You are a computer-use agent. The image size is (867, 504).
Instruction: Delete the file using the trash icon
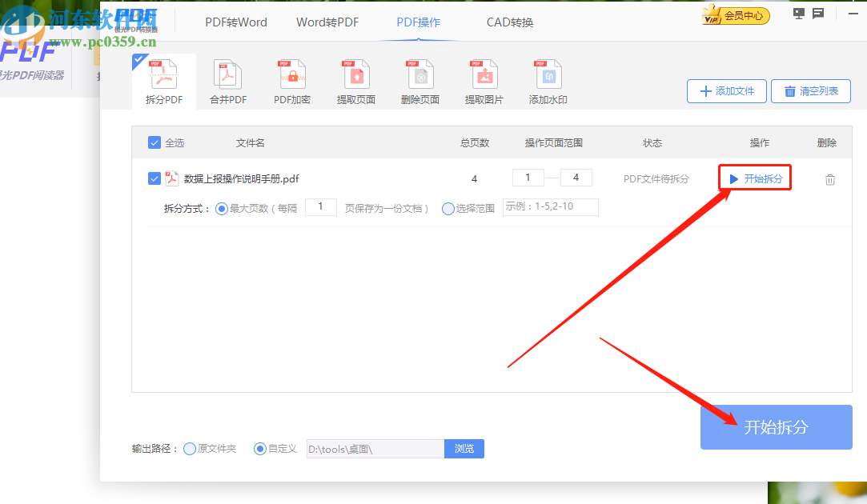pyautogui.click(x=829, y=180)
